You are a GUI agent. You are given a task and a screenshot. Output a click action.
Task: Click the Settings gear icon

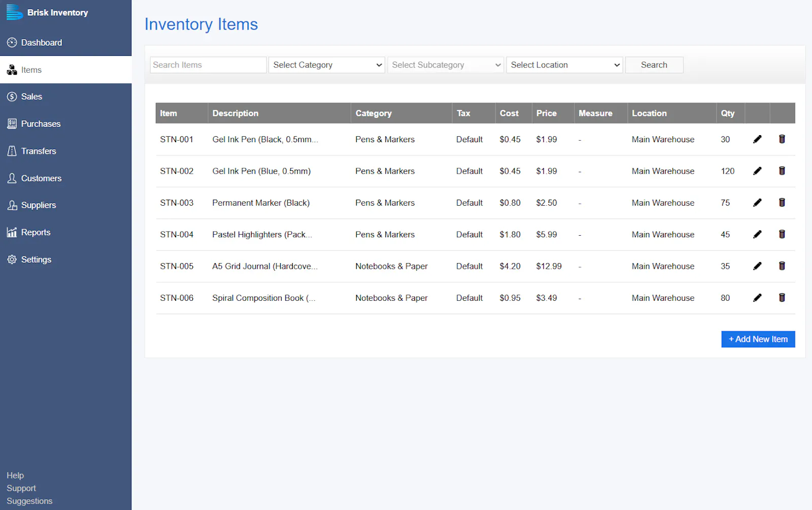point(12,260)
